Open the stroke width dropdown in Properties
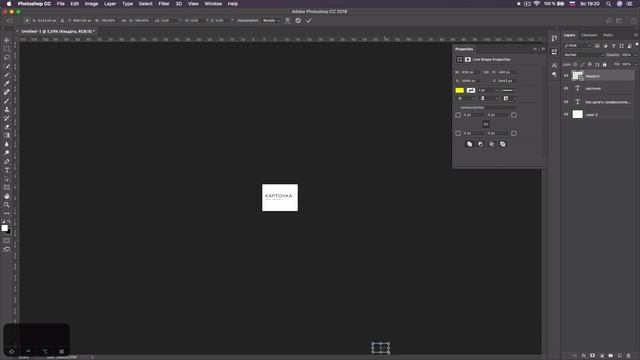 click(x=497, y=90)
